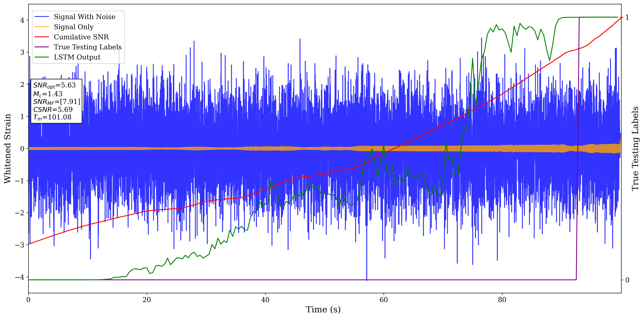
Task: Click the 'Signal With Noise' legend entry
Action: point(84,17)
